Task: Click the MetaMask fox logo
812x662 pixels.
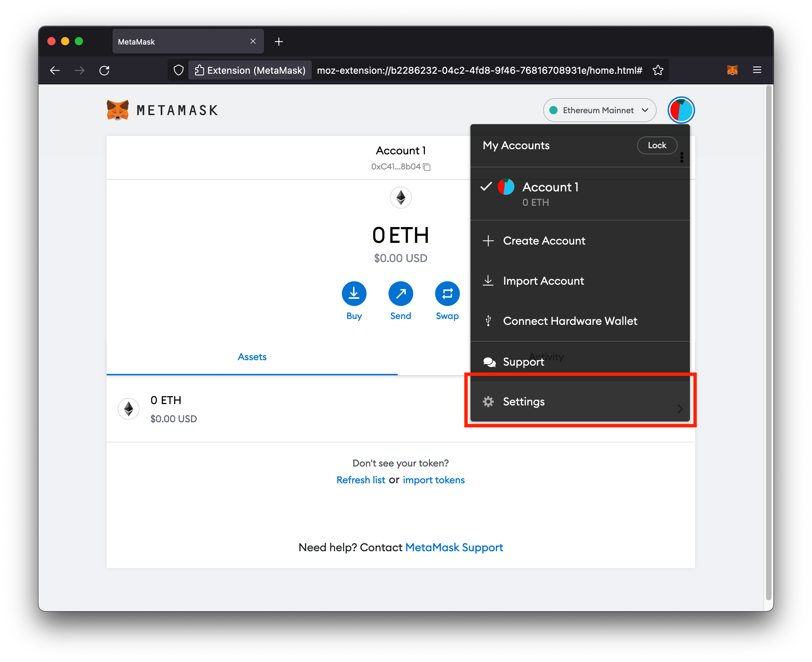Action: 118,110
